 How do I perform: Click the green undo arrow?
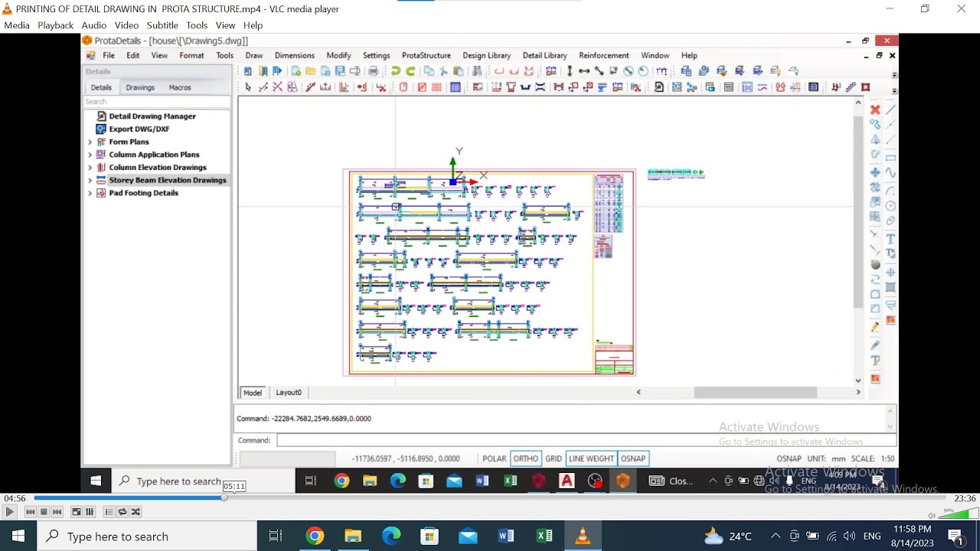pyautogui.click(x=395, y=71)
